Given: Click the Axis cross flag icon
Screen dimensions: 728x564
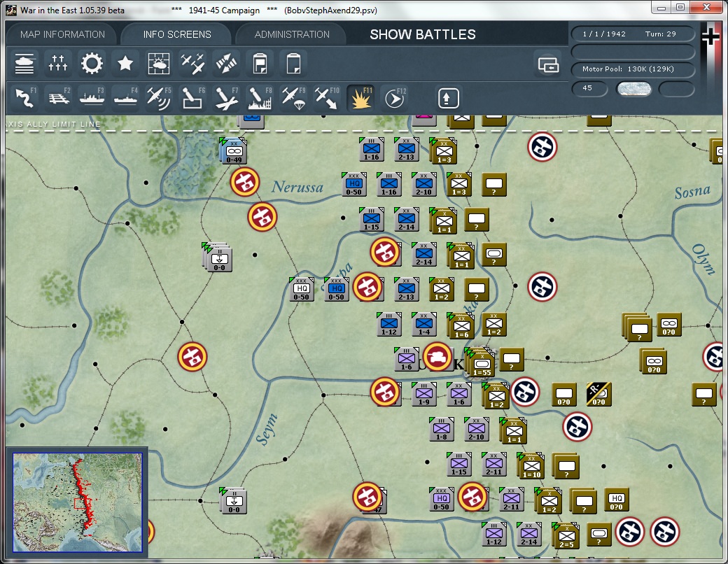Looking at the screenshot, I should [x=710, y=36].
